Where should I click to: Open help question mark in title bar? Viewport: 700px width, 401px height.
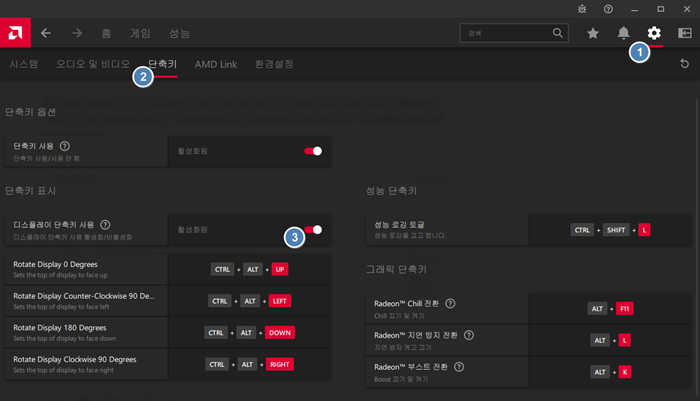point(608,9)
